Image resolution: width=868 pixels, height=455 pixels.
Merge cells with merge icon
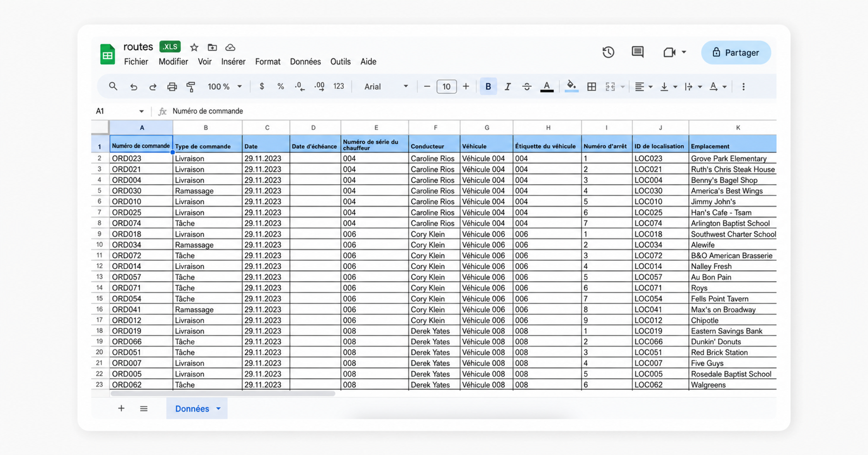pos(610,86)
